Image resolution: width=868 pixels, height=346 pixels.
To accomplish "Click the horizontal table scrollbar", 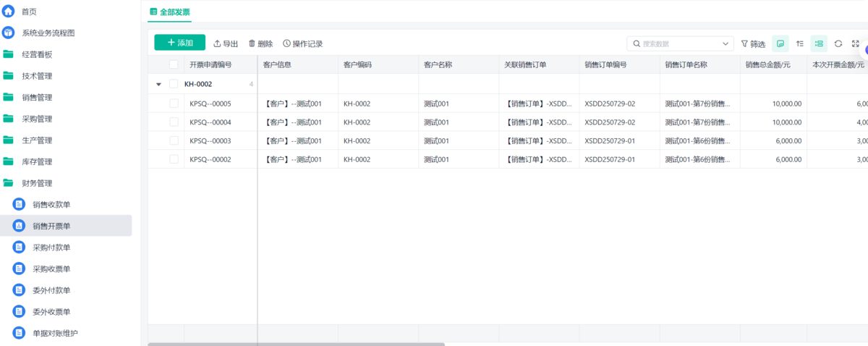I will [x=297, y=345].
